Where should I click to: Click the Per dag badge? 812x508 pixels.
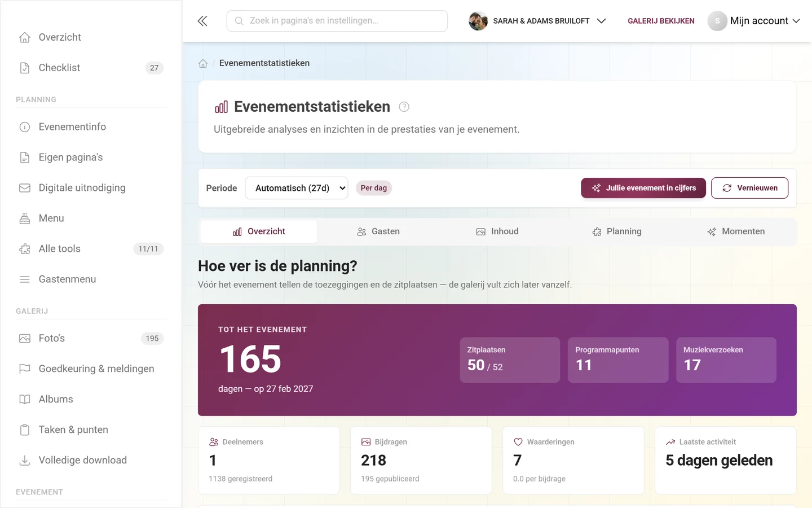[x=374, y=188]
